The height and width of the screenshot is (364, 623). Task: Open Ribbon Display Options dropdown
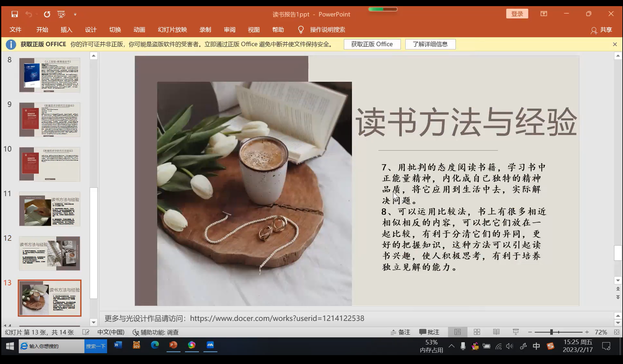pos(544,14)
